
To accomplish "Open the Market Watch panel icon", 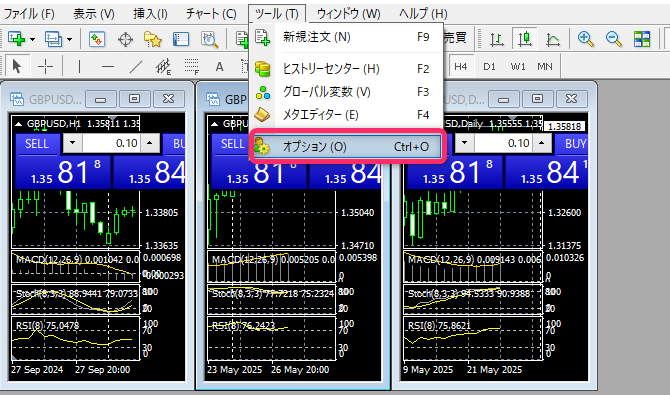I will (x=97, y=39).
